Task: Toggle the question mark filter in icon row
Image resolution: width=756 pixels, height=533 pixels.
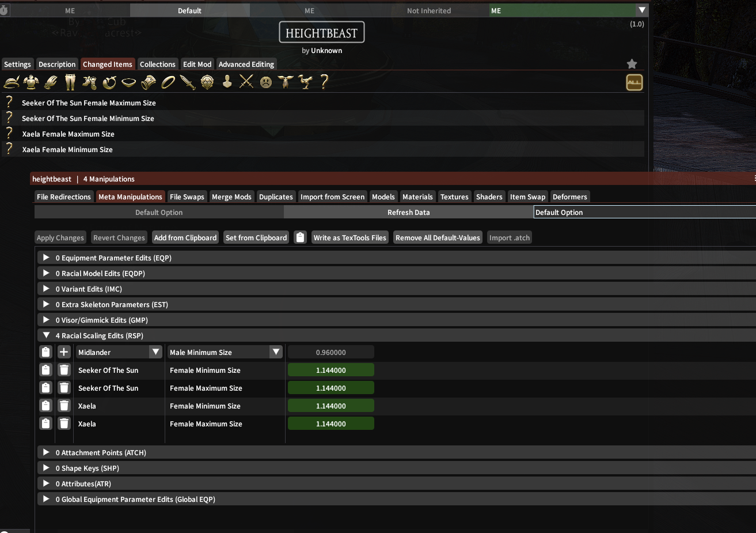Action: click(325, 82)
